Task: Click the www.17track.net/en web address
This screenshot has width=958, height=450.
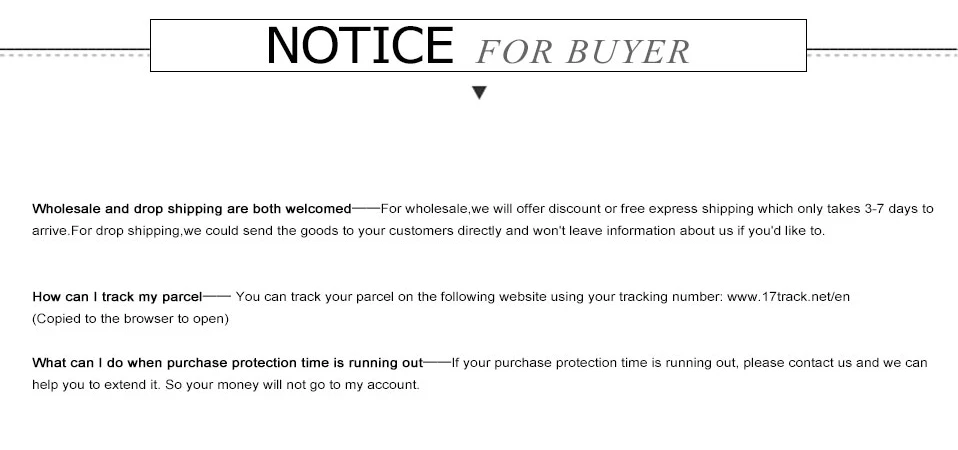Action: coord(788,297)
